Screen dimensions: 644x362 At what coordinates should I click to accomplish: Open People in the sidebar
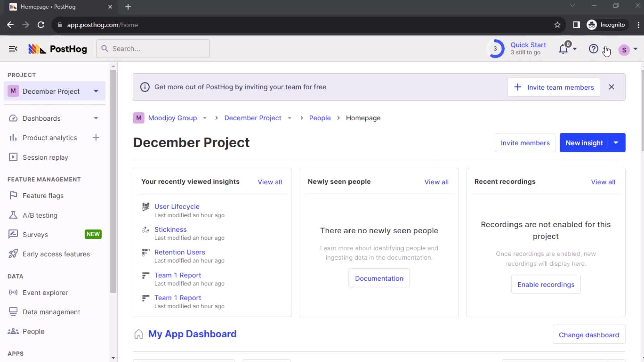coord(33,331)
